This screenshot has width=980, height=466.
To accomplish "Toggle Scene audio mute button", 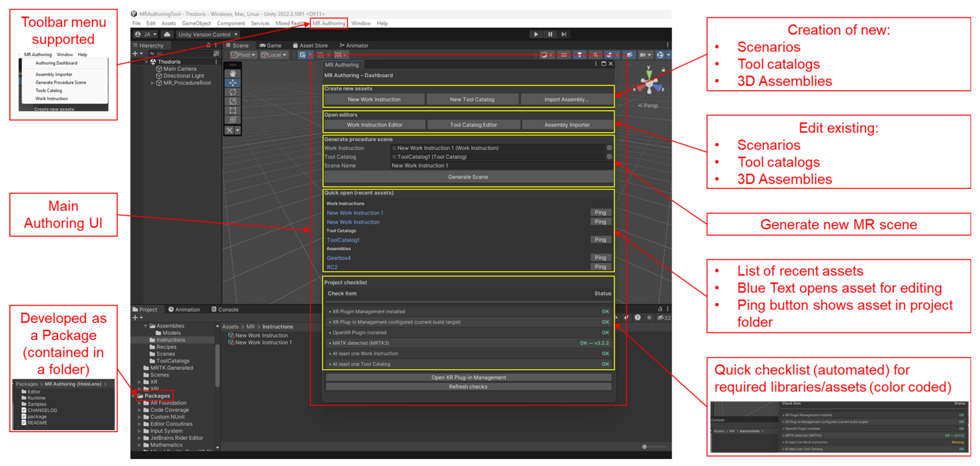I will [x=595, y=55].
